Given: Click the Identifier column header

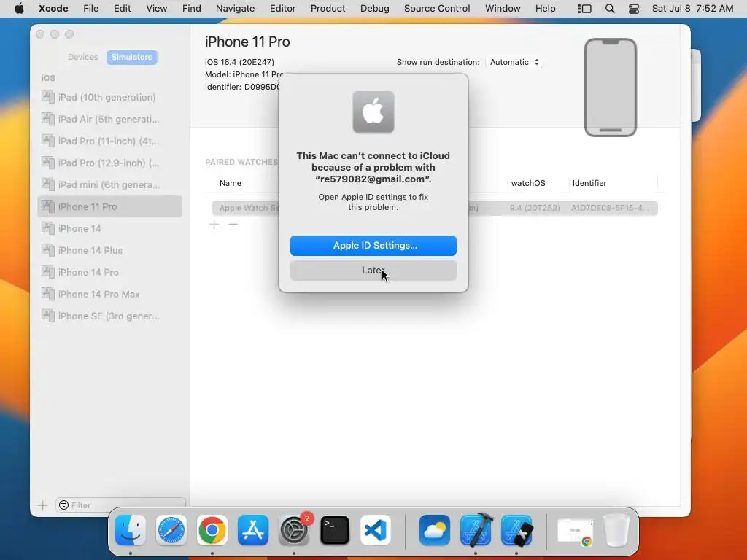Looking at the screenshot, I should (x=589, y=183).
